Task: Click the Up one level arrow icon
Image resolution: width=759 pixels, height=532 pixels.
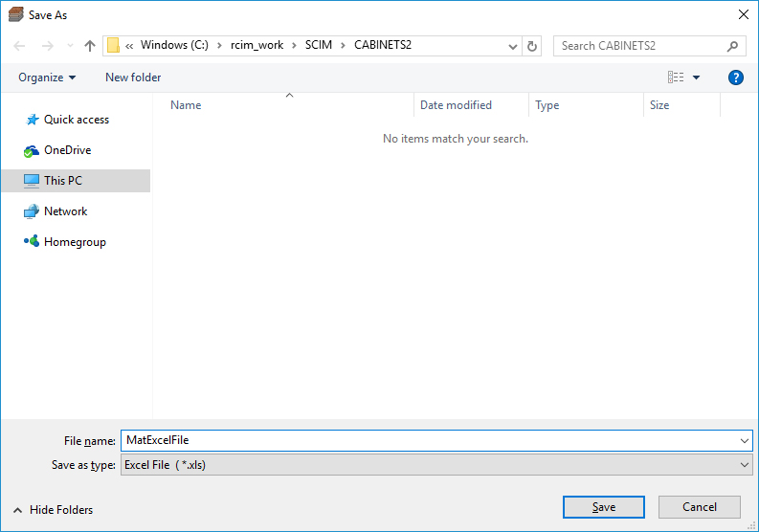Action: pyautogui.click(x=90, y=46)
